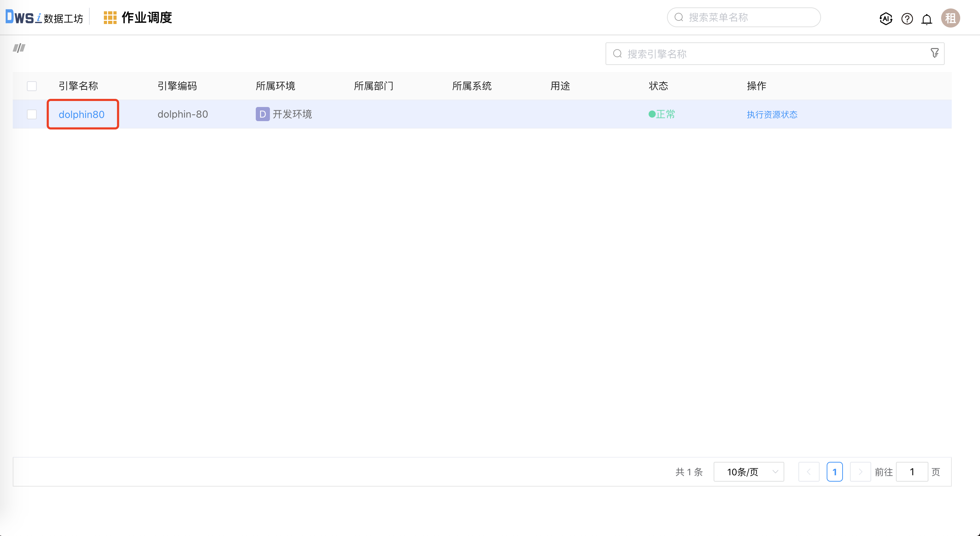This screenshot has width=980, height=536.
Task: Click the DWS 数据工坊 logo
Action: click(x=44, y=17)
